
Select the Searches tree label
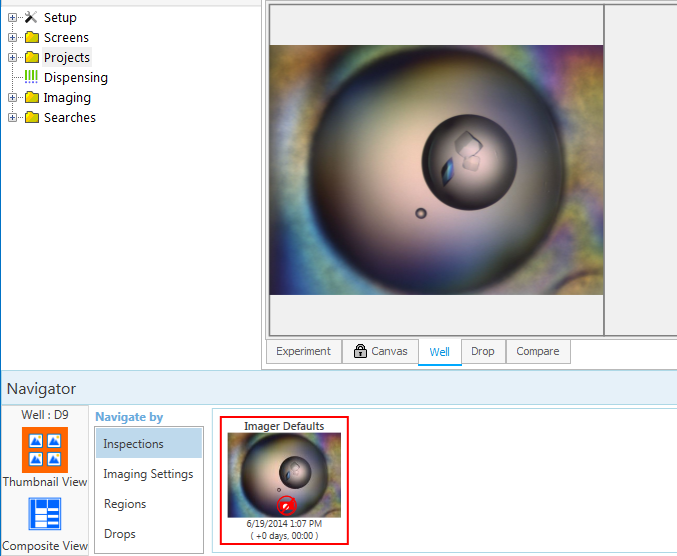(70, 117)
